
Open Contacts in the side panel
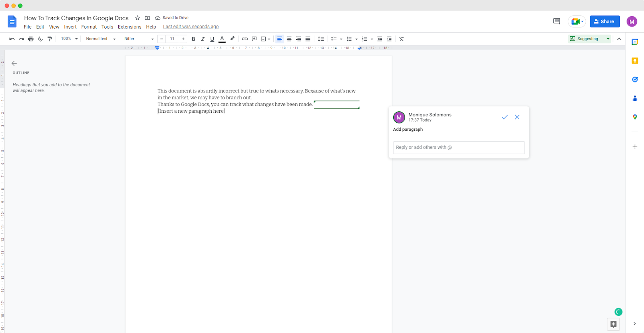pos(635,98)
